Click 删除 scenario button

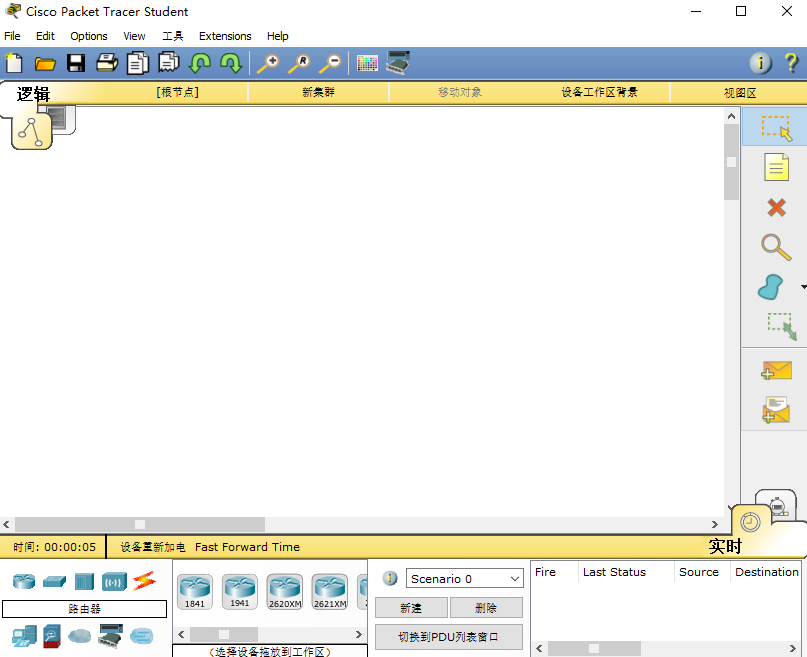486,608
